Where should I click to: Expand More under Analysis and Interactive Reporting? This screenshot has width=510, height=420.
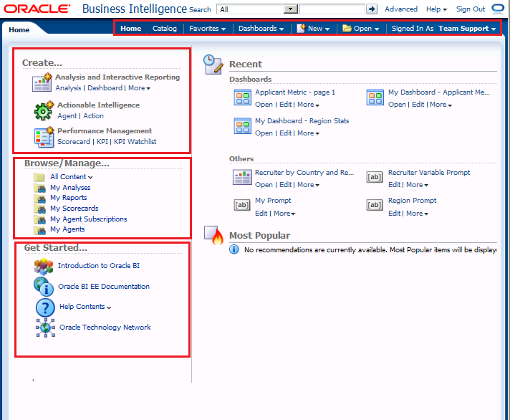coord(139,88)
